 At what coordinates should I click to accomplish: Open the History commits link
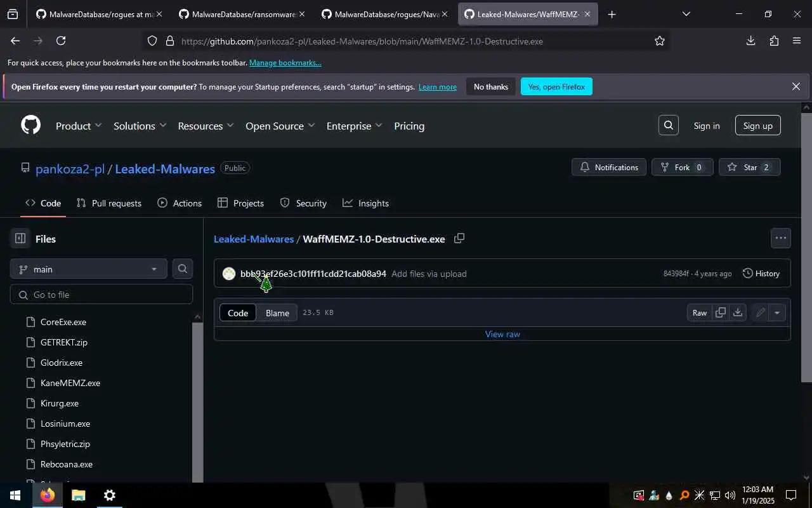coord(761,274)
